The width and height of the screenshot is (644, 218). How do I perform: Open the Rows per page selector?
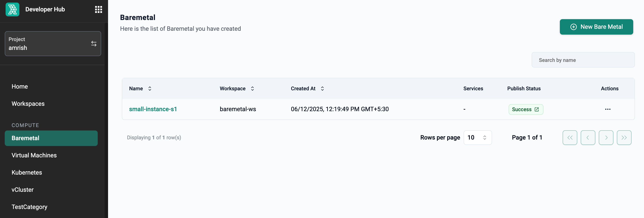click(x=477, y=138)
